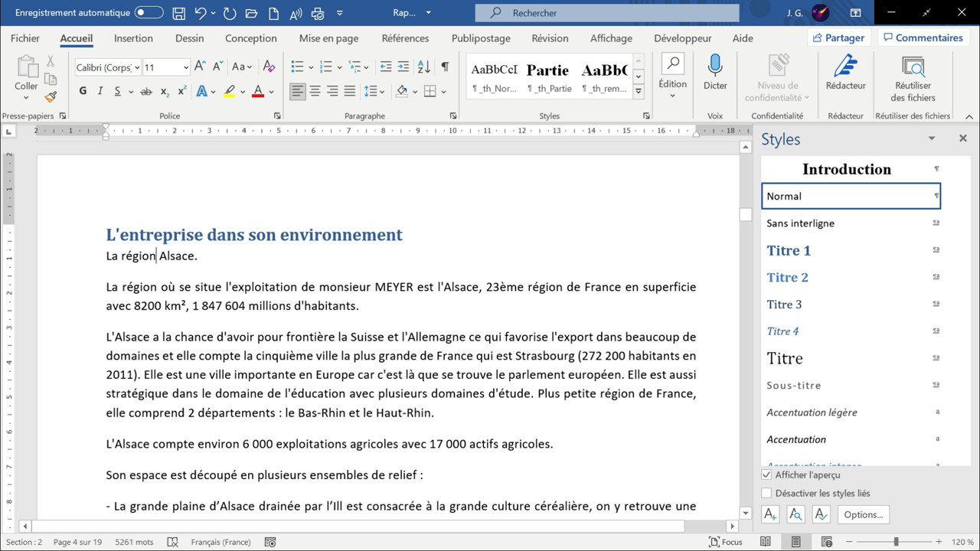Uncheck Afficher l'aperçu checkbox

point(766,474)
